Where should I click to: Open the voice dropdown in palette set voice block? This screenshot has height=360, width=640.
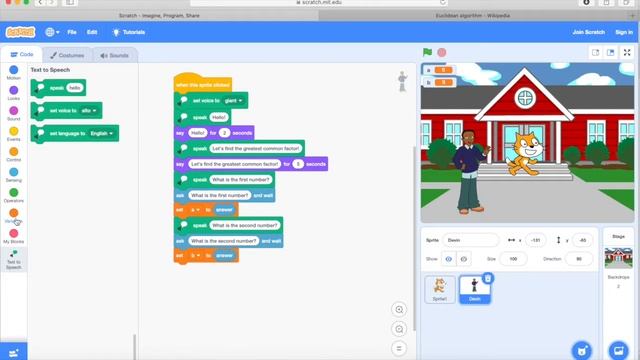point(89,111)
